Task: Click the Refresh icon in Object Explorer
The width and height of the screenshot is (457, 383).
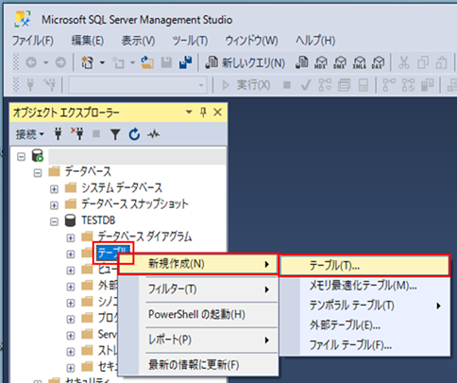Action: pos(134,134)
